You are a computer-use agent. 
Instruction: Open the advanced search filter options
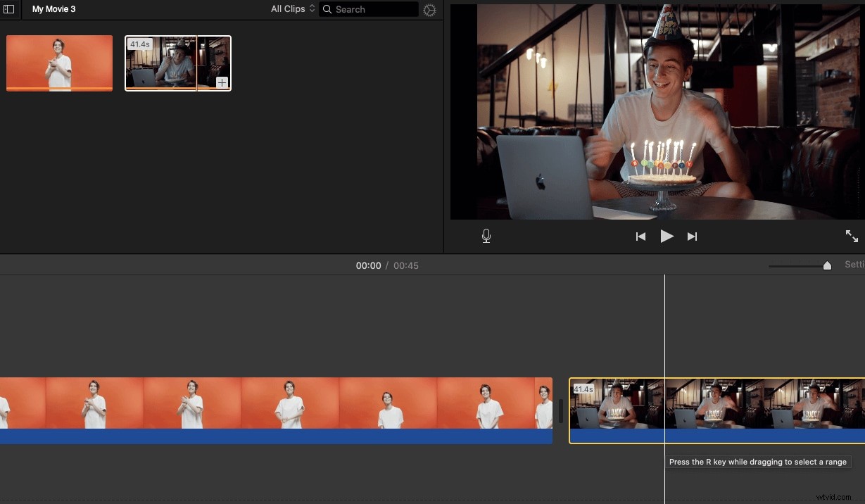429,10
